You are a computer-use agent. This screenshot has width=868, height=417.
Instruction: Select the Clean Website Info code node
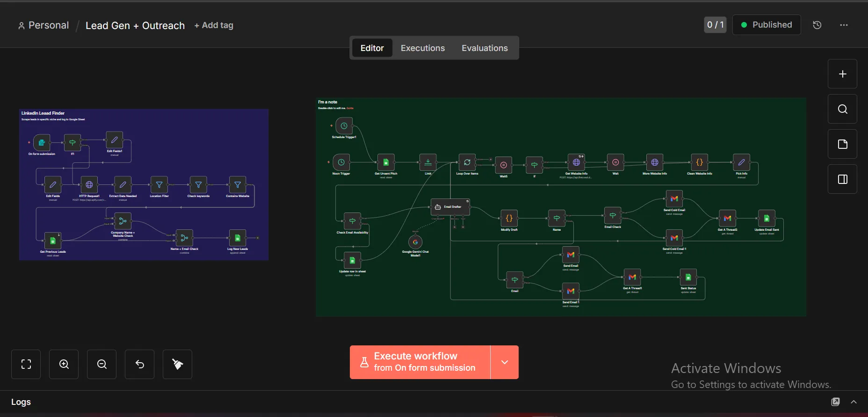pos(700,162)
